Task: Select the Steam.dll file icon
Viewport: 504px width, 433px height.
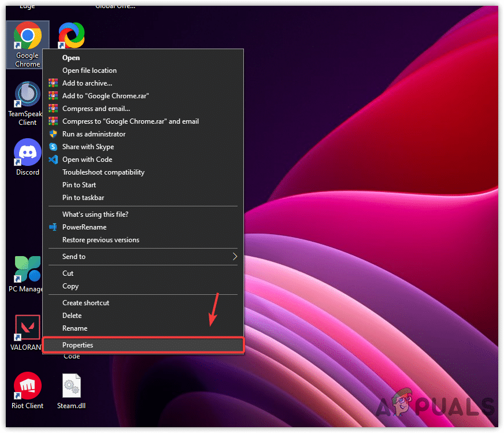Action: coord(71,384)
